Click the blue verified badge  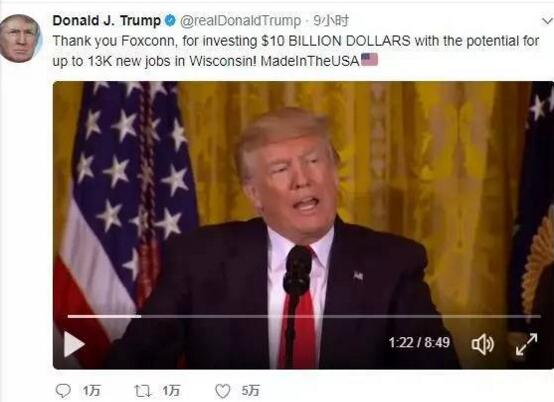pos(170,21)
